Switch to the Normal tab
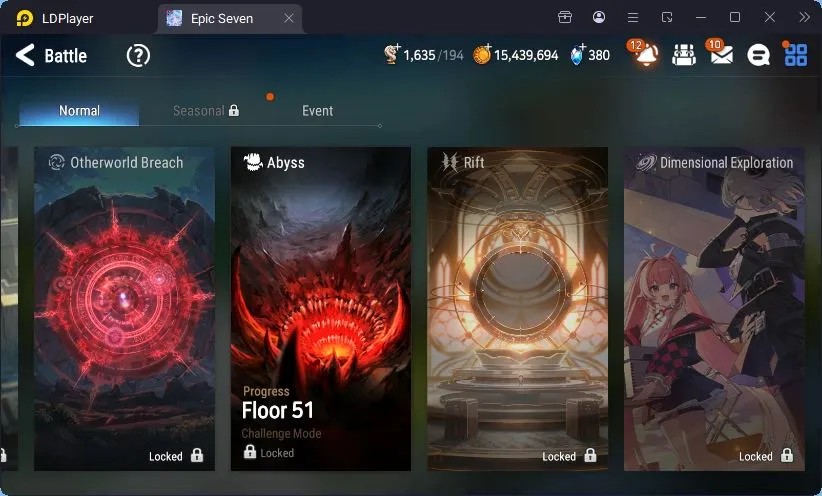This screenshot has width=822, height=496. (x=79, y=111)
